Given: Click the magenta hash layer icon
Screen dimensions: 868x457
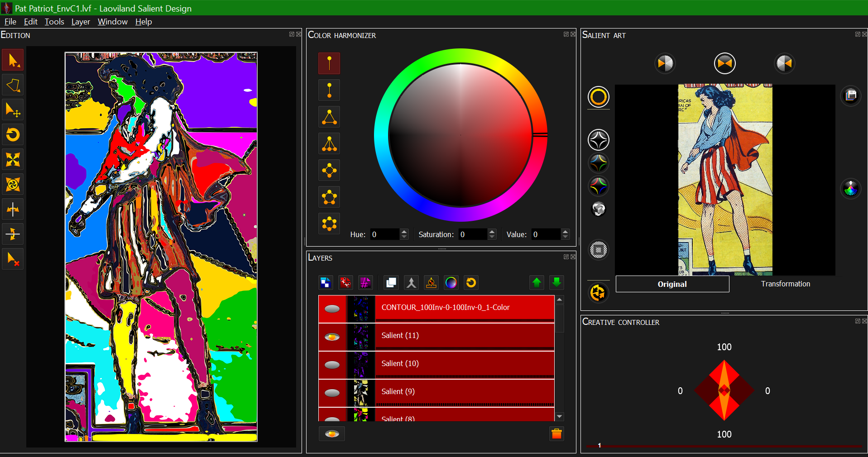Looking at the screenshot, I should (365, 283).
